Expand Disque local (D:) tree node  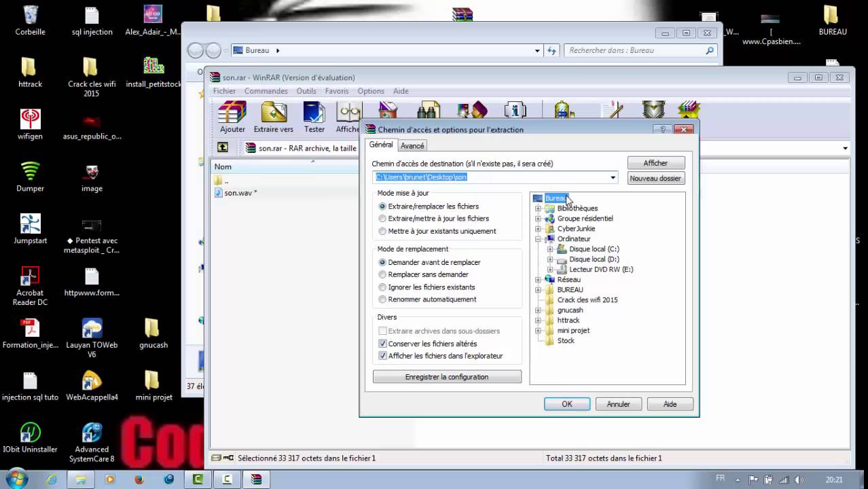click(550, 259)
